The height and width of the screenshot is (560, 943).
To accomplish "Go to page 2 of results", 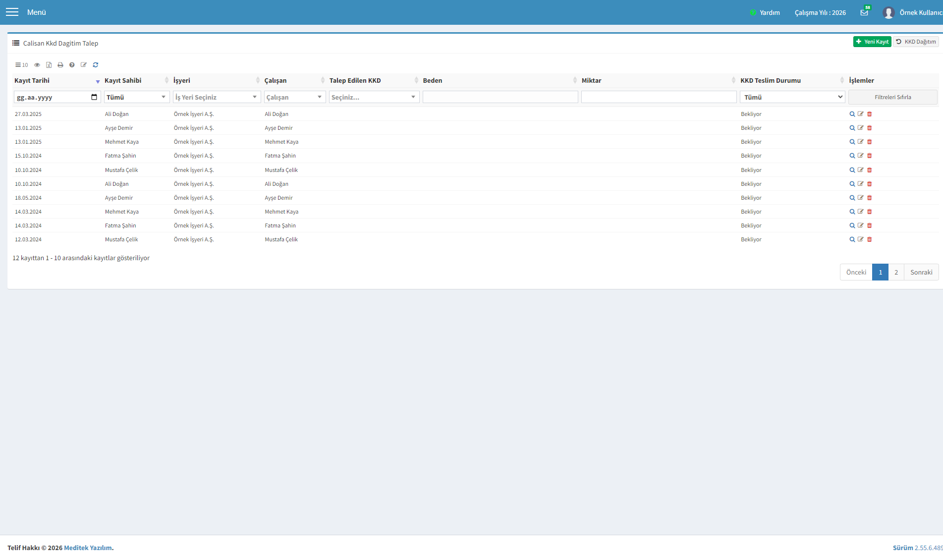I will pos(896,272).
